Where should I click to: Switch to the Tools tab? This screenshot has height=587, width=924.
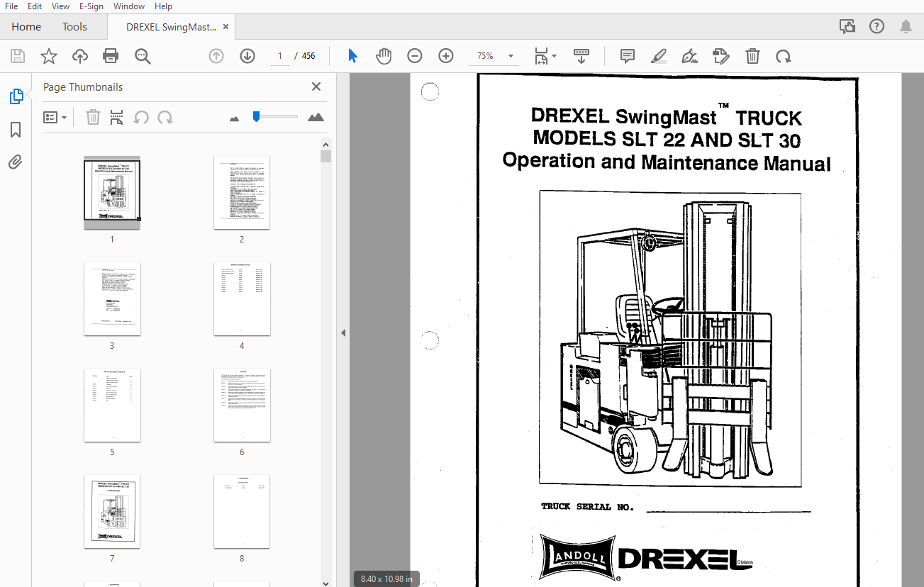[74, 27]
